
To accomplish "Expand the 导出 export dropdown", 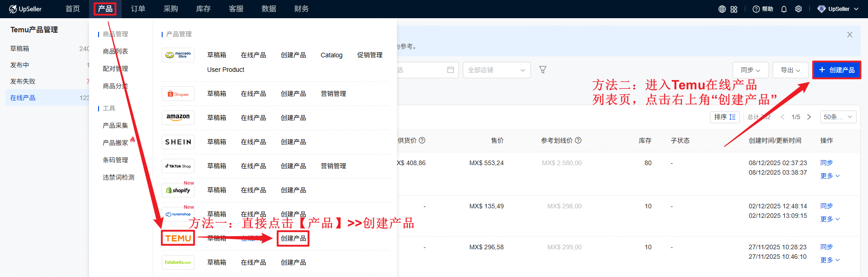I will [790, 70].
